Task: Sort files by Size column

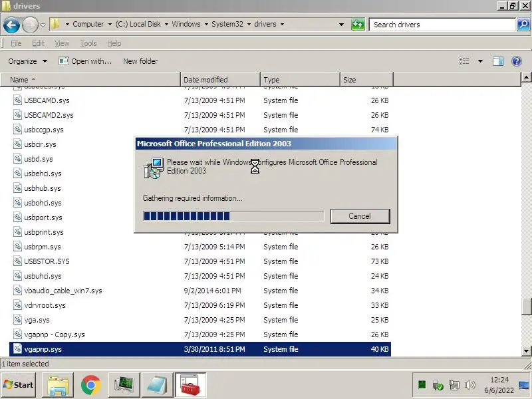Action: tap(366, 80)
